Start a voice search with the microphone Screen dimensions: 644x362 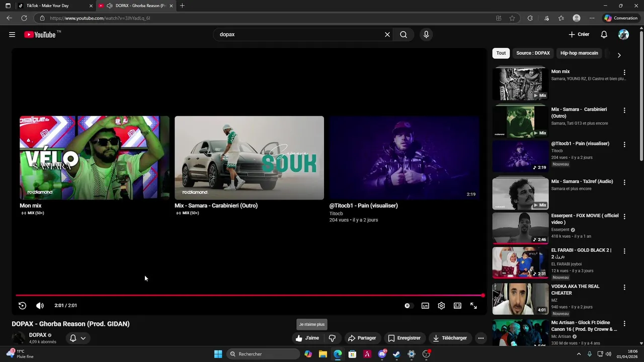point(426,35)
